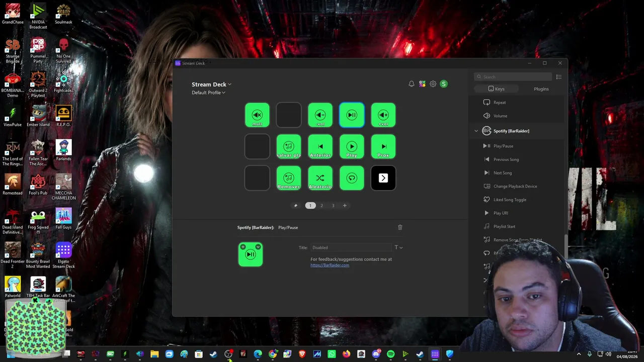Select the empty first key of middle row

tap(257, 147)
